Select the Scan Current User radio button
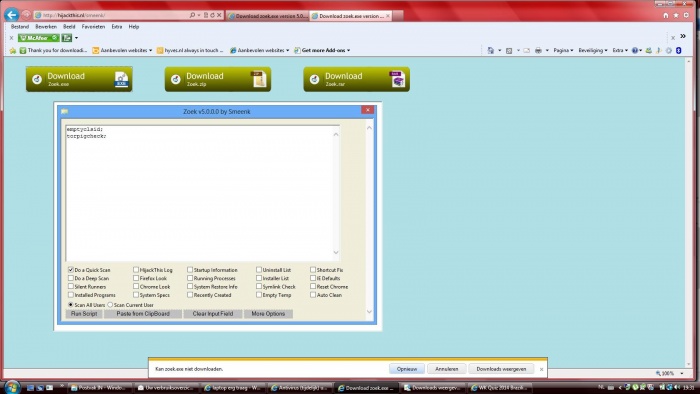The width and height of the screenshot is (700, 394). pyautogui.click(x=110, y=305)
